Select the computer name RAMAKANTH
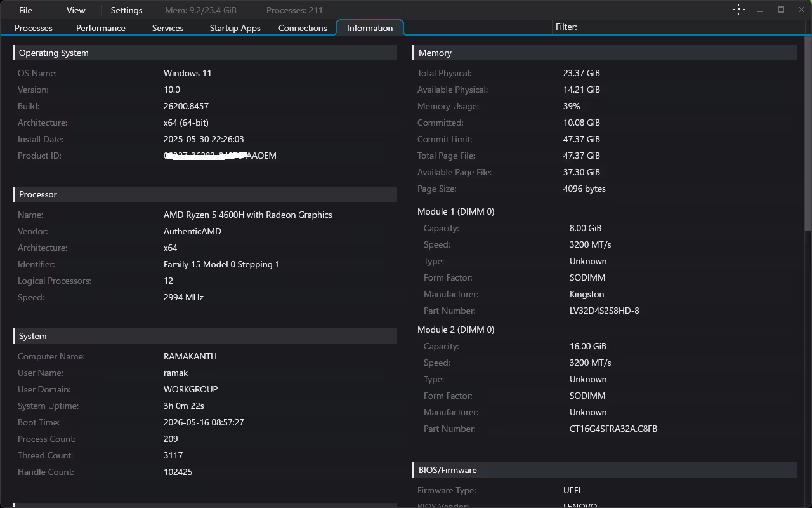This screenshot has height=508, width=812. [x=190, y=356]
